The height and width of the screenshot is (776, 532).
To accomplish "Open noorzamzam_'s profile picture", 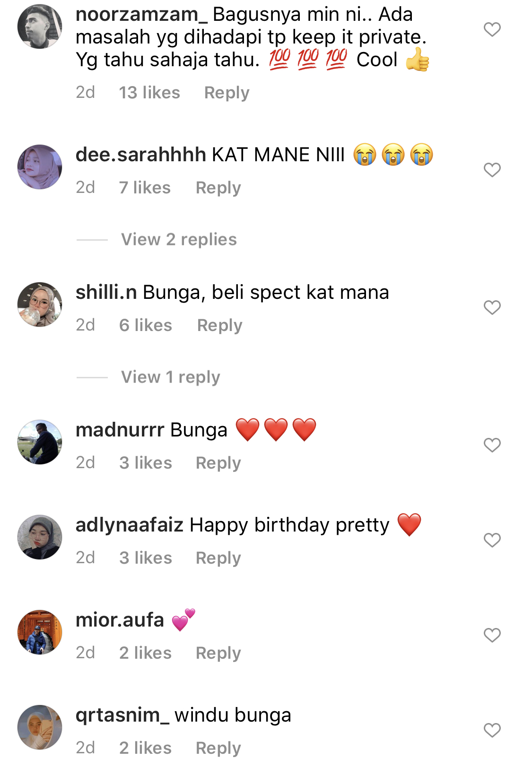I will (x=40, y=26).
